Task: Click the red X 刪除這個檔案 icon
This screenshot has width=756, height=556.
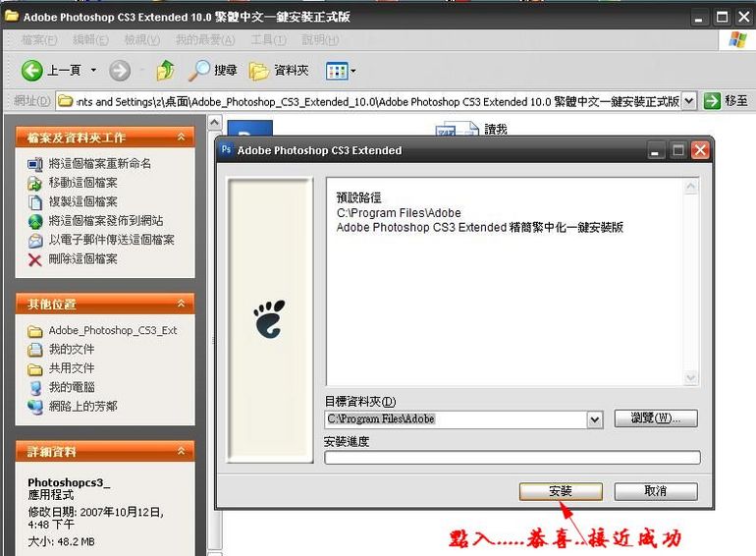Action: click(34, 260)
